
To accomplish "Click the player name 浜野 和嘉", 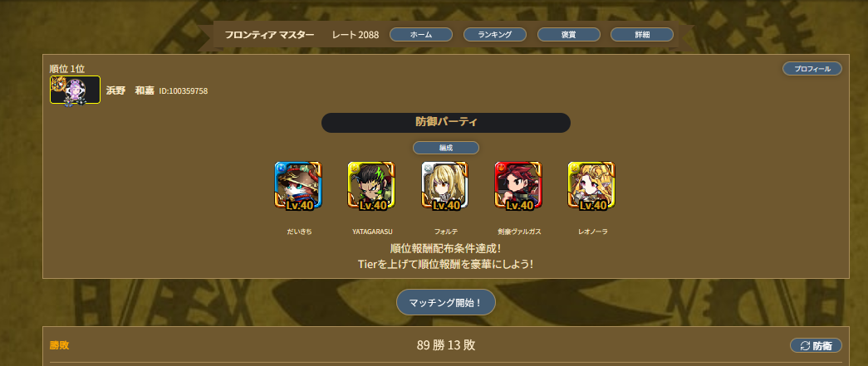I will point(130,90).
